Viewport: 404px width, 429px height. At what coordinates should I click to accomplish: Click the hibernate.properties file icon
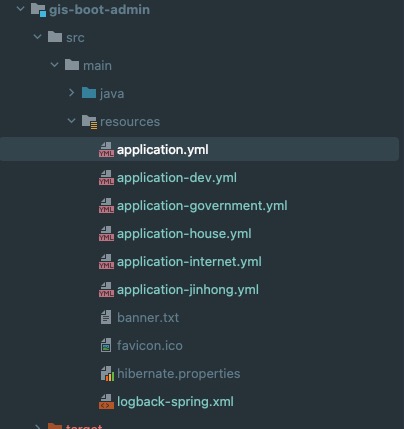pyautogui.click(x=107, y=373)
